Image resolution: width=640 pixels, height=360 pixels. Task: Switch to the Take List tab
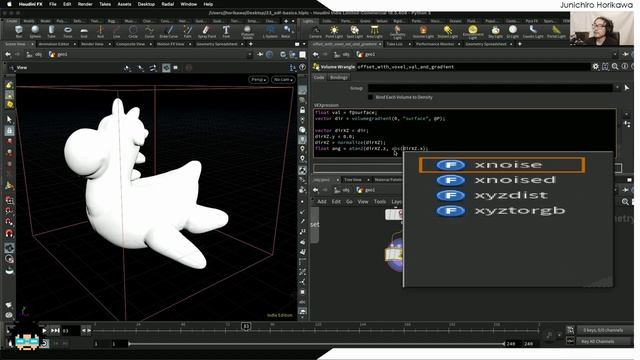[x=394, y=44]
